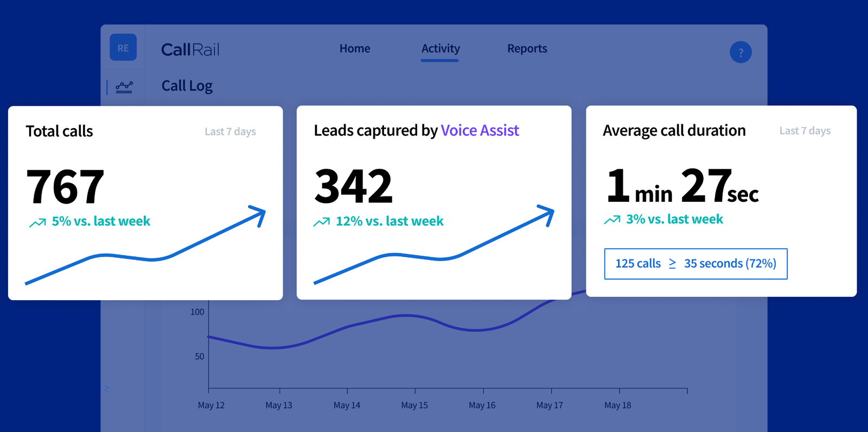
Task: Click the May 18 date on chart axis
Action: 618,405
